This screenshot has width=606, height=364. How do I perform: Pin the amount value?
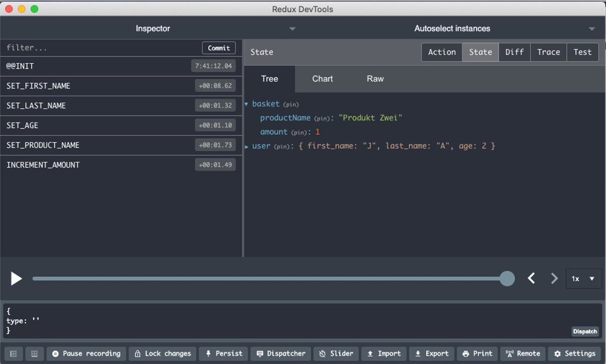tap(298, 132)
